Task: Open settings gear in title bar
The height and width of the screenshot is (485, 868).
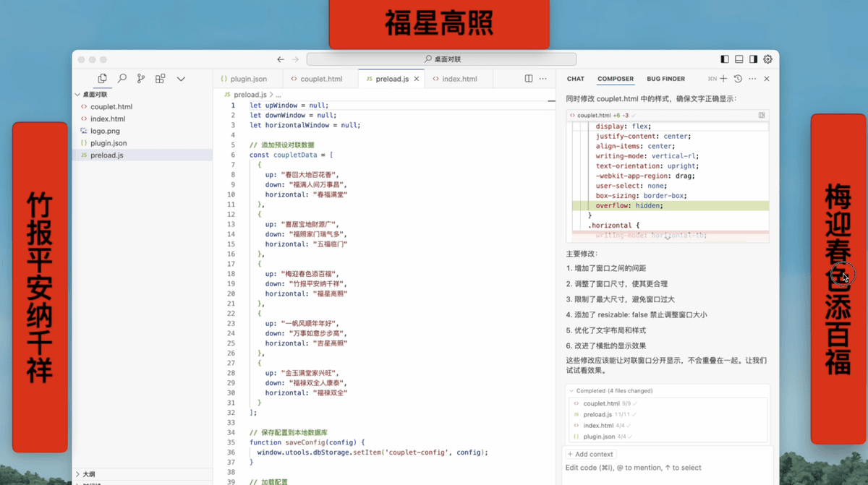Action: [767, 59]
